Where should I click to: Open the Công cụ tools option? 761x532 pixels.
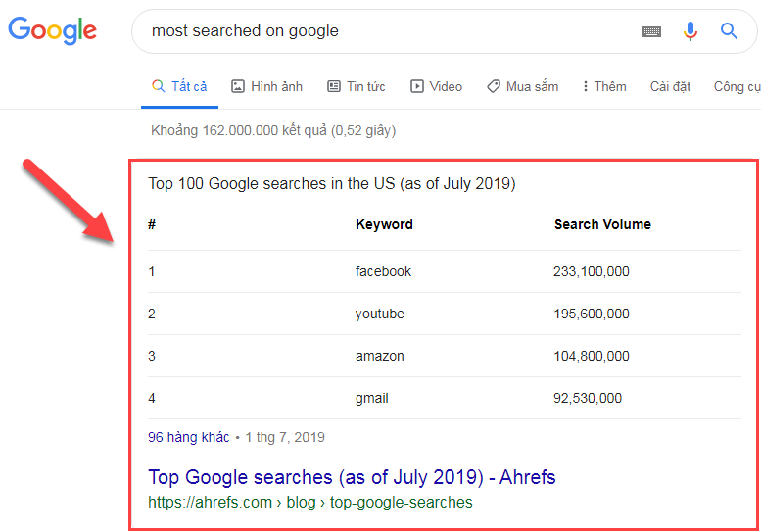(737, 86)
